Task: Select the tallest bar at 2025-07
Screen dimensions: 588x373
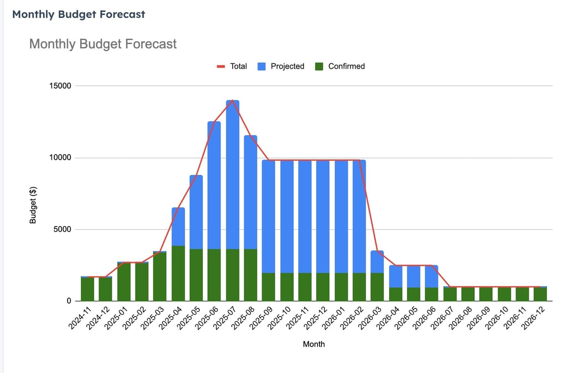Action: (x=234, y=196)
